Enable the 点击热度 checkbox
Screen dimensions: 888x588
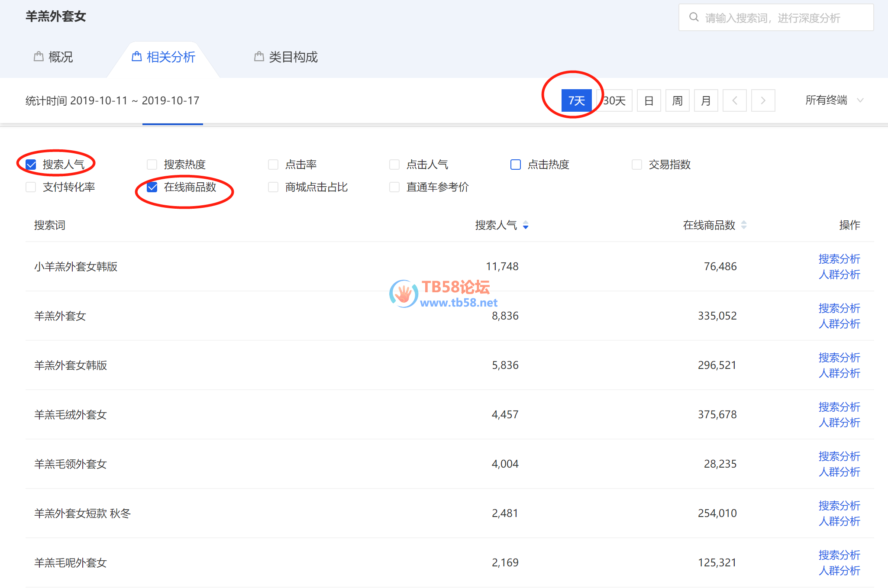click(x=516, y=165)
